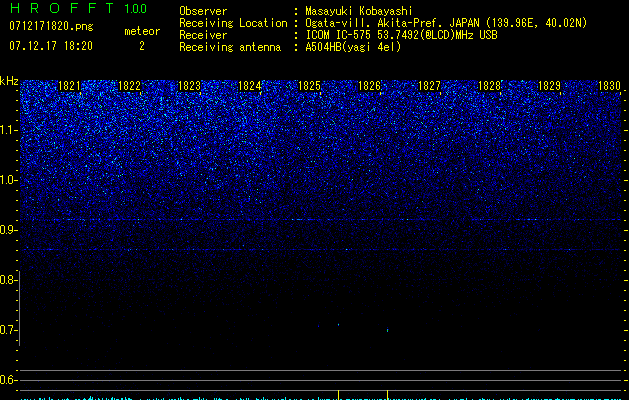Click the 1823 time marker
This screenshot has width=629, height=400.
point(189,86)
